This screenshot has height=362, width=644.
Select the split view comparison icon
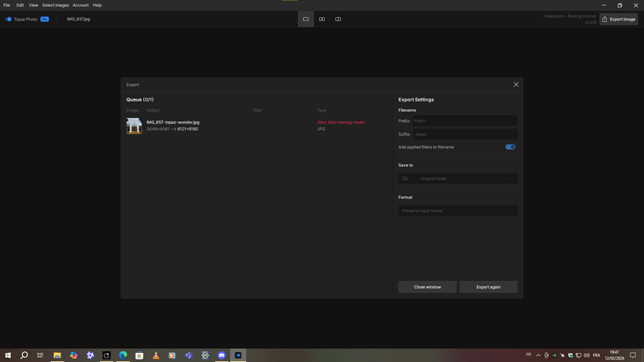(338, 19)
